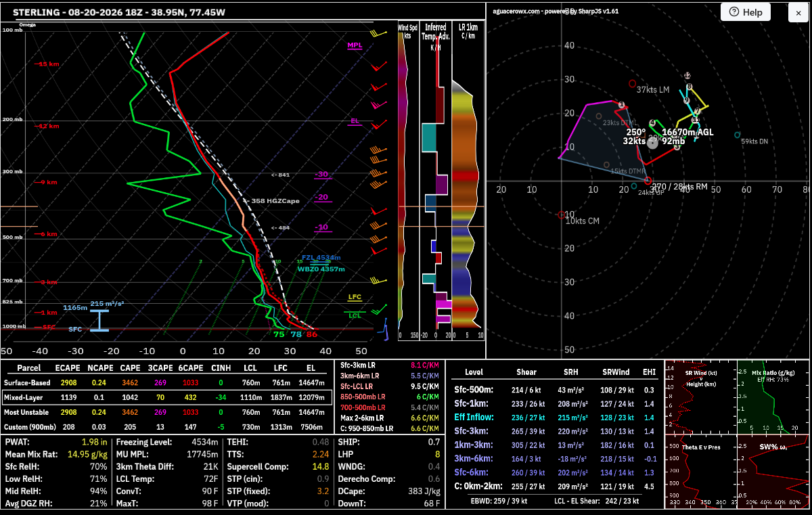Select the Surface-Based parcel row
Viewport: 812px width, 515px height.
click(168, 382)
